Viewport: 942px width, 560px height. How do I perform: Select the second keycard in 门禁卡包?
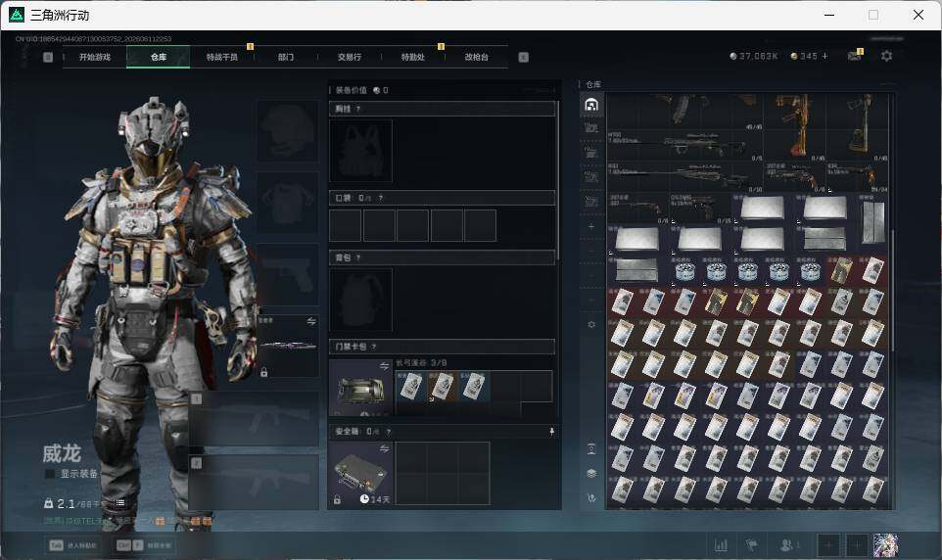pyautogui.click(x=443, y=386)
